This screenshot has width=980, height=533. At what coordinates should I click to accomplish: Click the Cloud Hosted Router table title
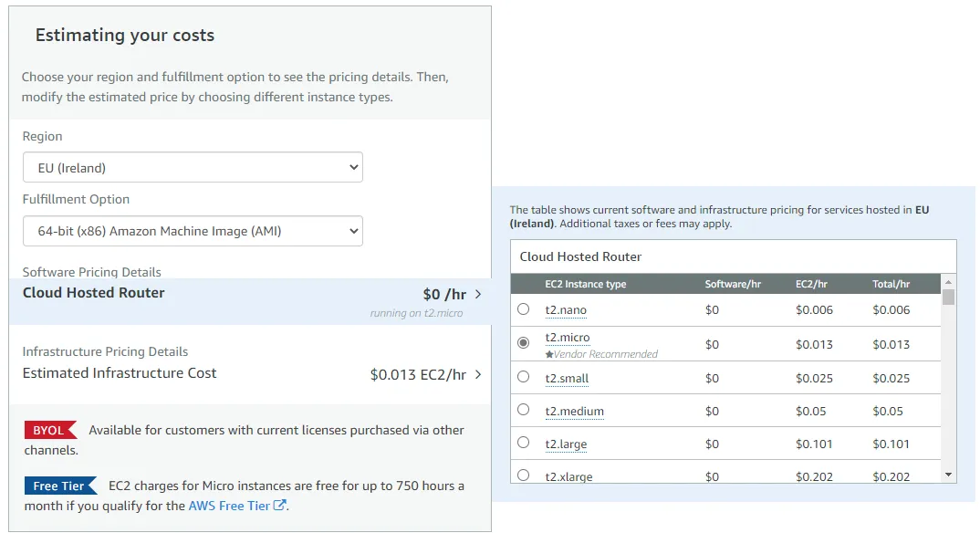[580, 256]
